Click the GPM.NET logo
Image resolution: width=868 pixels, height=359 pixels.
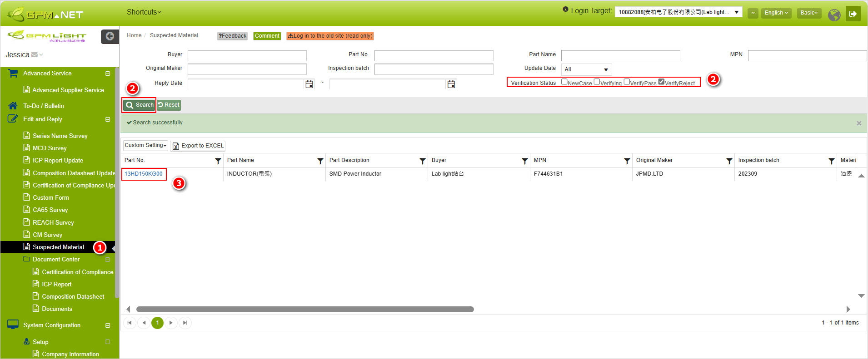click(45, 14)
